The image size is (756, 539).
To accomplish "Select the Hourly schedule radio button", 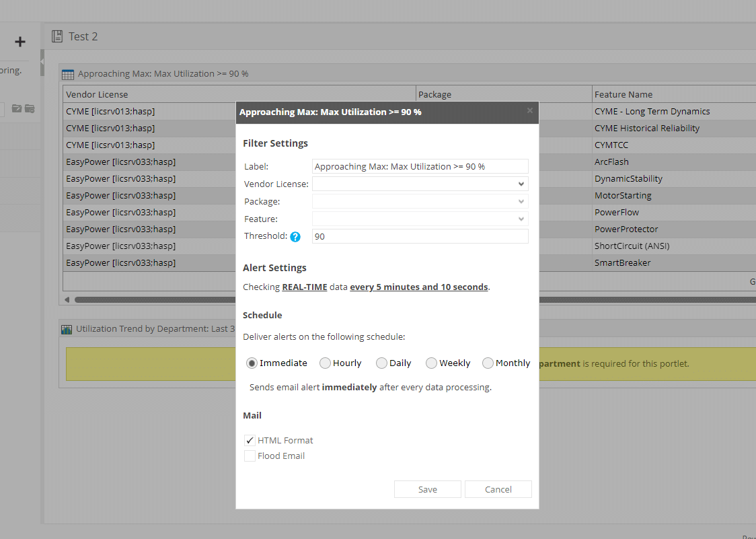I will pyautogui.click(x=325, y=363).
